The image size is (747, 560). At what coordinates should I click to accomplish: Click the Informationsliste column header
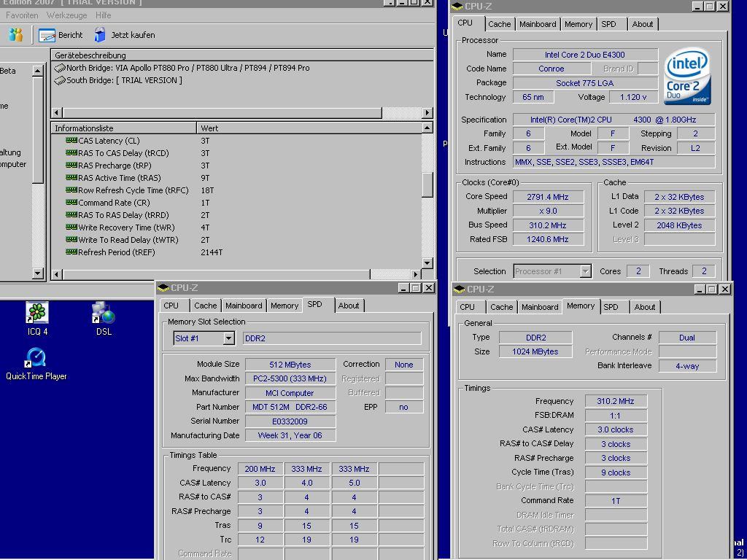tap(124, 128)
